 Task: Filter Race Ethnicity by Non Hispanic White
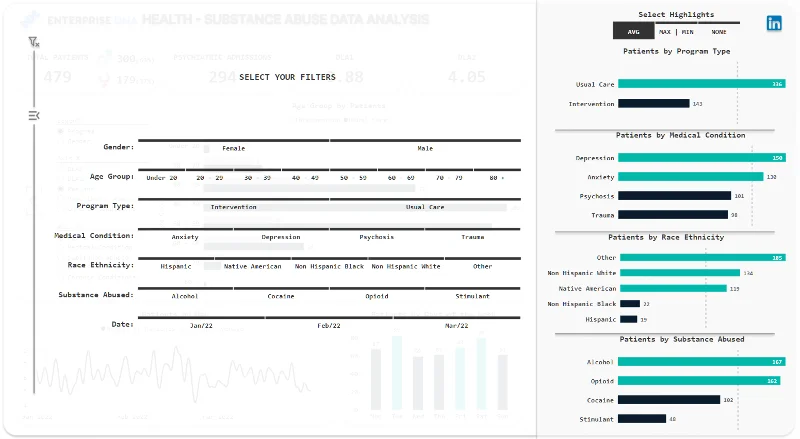point(406,266)
